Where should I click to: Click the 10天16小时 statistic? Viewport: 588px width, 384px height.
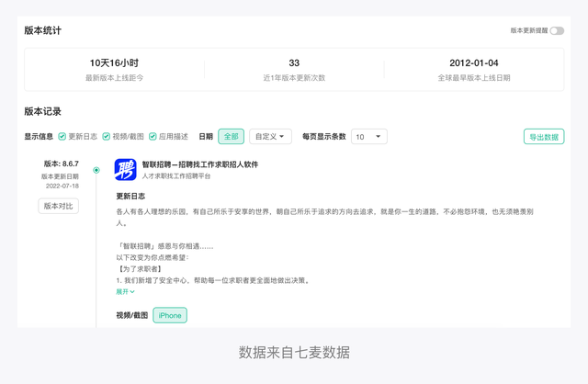[x=114, y=63]
